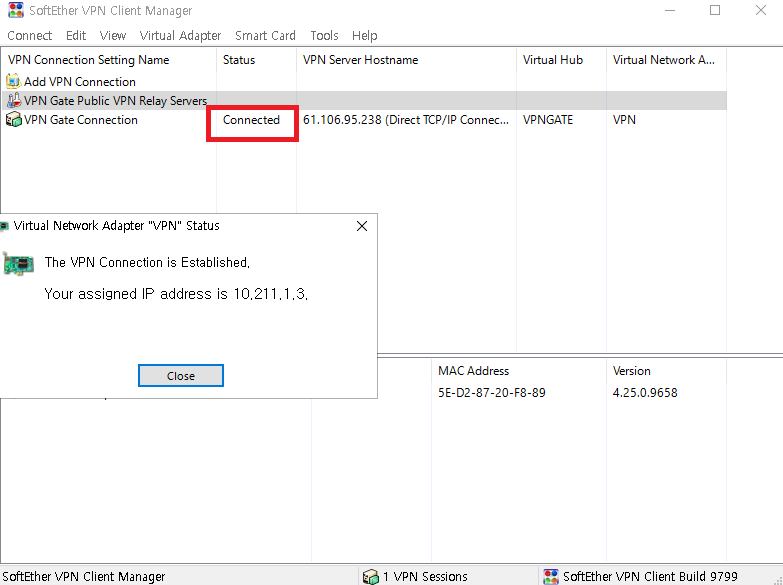Screen dimensions: 783x585
Task: Minimize the SoftEther VPN Client Manager window
Action: point(670,10)
